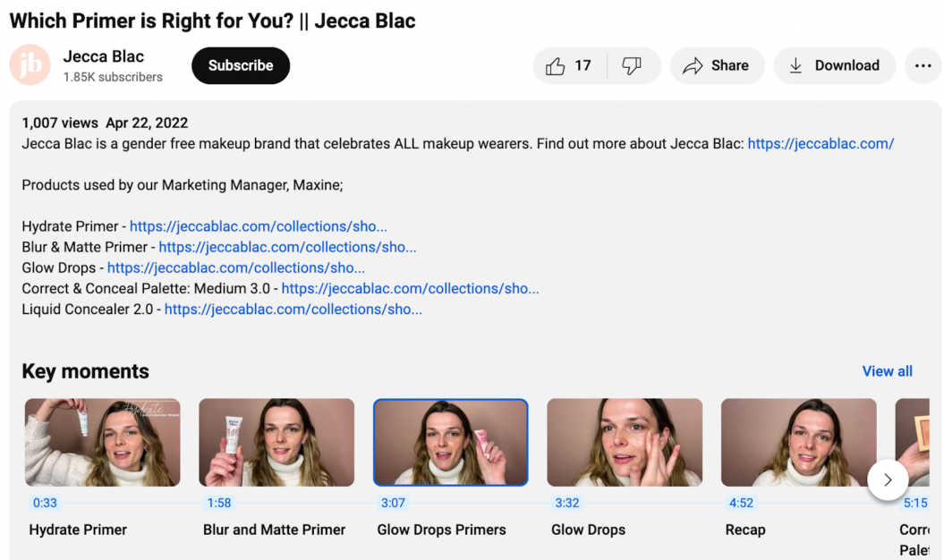944x560 pixels.
Task: Jump to the 3:07 timestamp
Action: pos(393,503)
